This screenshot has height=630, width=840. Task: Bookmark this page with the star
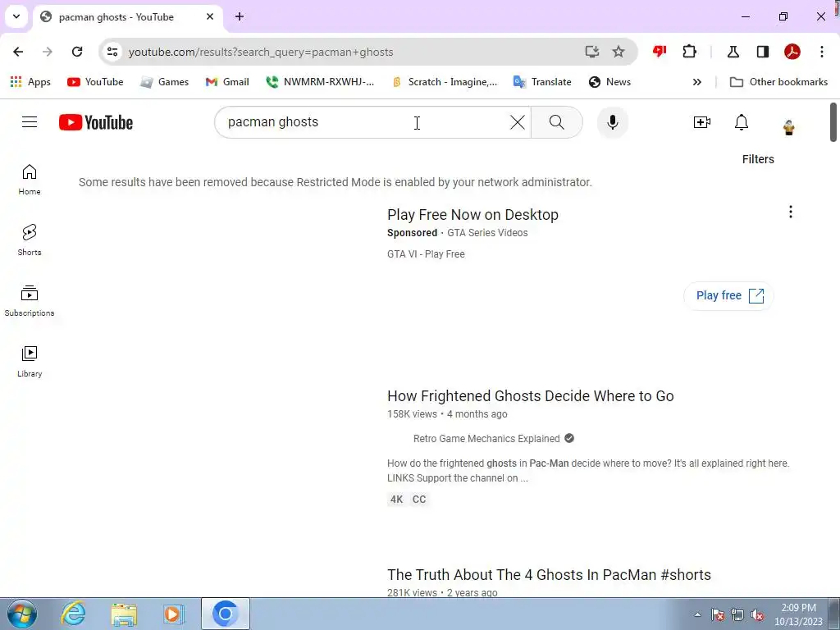pyautogui.click(x=619, y=52)
